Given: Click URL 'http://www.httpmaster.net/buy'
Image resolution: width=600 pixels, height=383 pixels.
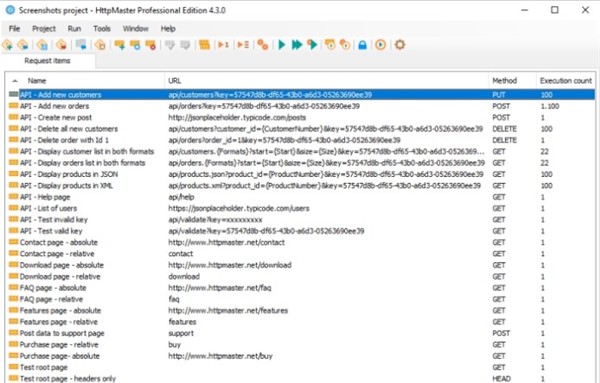Looking at the screenshot, I should click(220, 356).
